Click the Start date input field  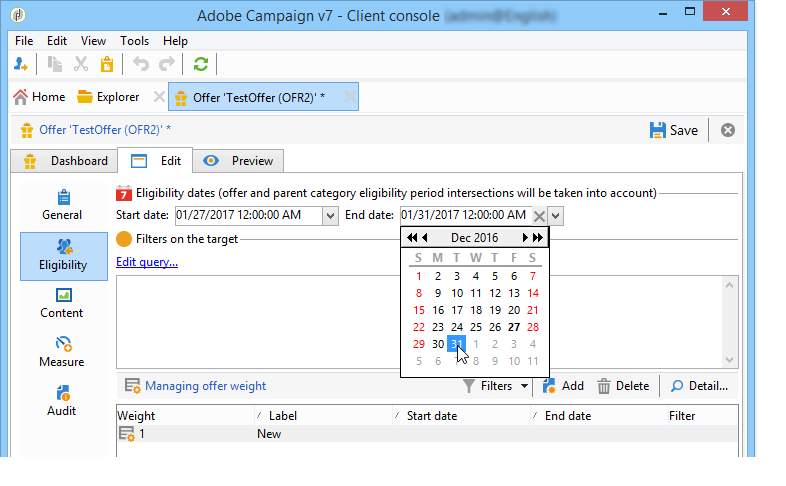[249, 215]
